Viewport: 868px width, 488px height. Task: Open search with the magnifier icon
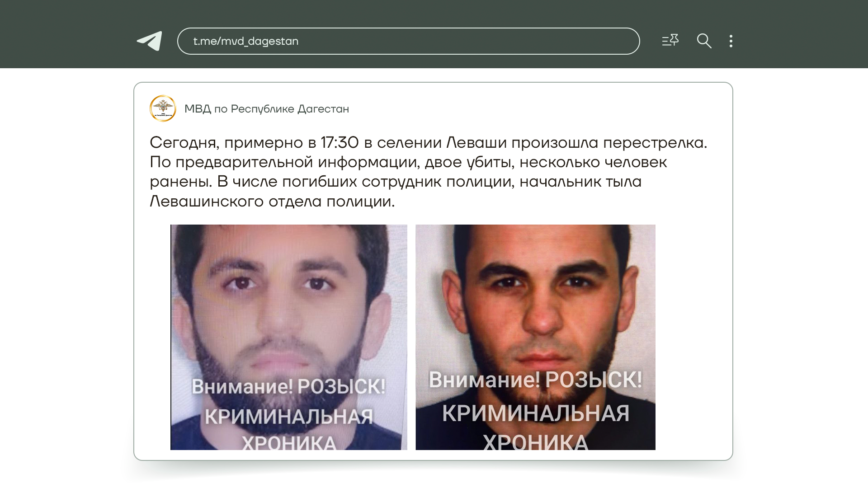click(704, 41)
